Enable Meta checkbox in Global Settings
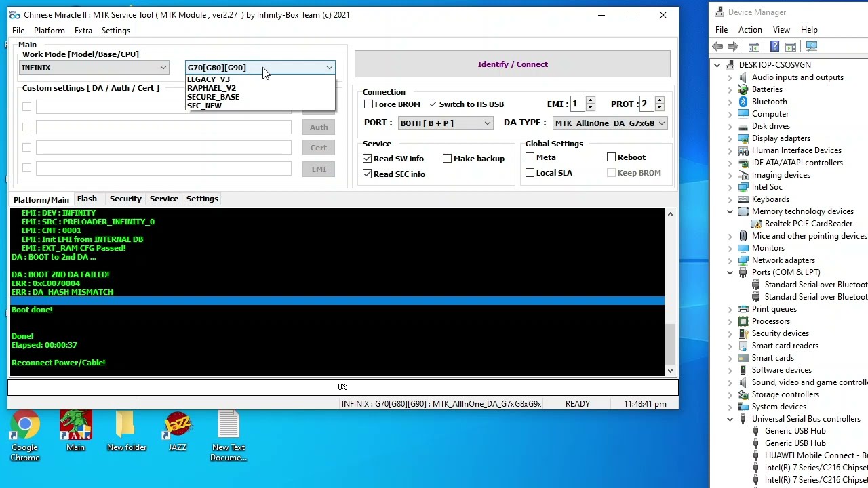 click(x=530, y=157)
